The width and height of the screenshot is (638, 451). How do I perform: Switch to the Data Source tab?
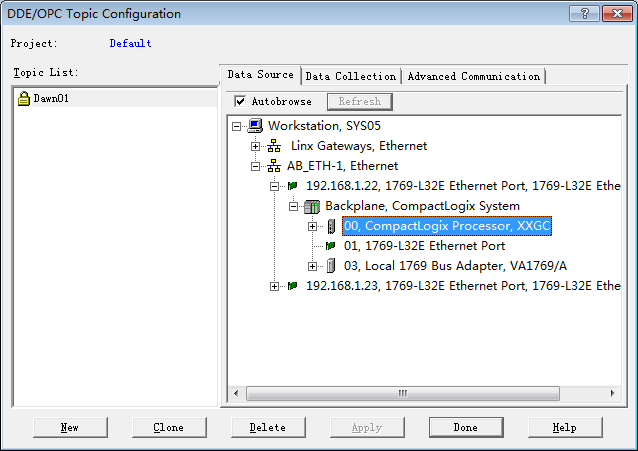click(x=260, y=75)
